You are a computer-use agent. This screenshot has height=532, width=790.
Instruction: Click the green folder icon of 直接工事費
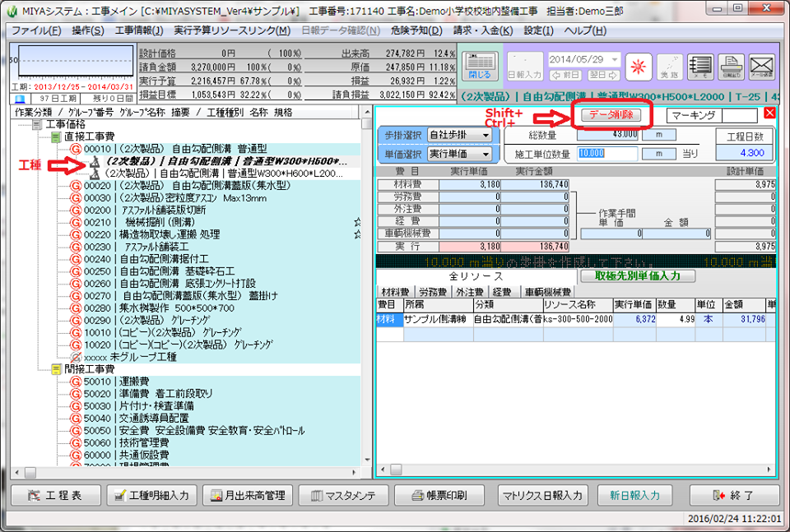click(56, 136)
